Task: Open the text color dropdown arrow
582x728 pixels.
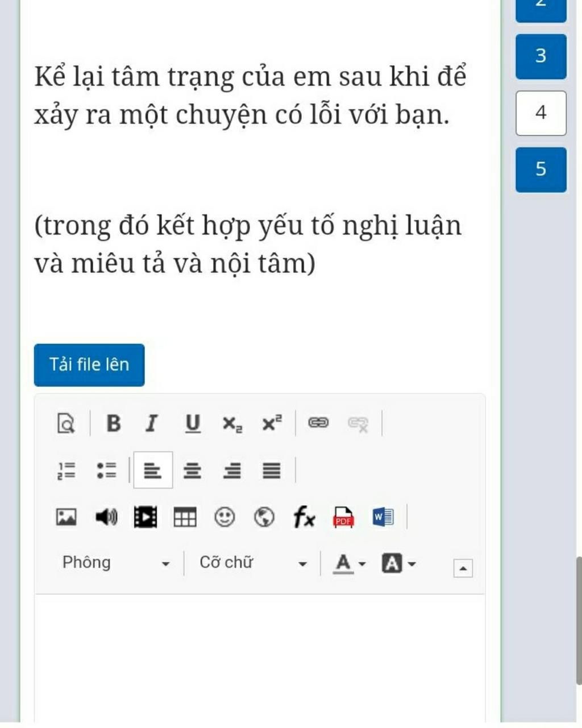Action: 362,563
